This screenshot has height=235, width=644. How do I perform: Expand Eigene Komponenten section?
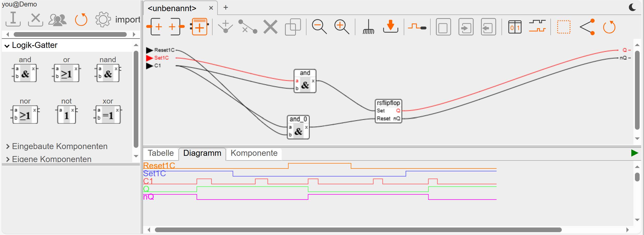[x=49, y=159]
